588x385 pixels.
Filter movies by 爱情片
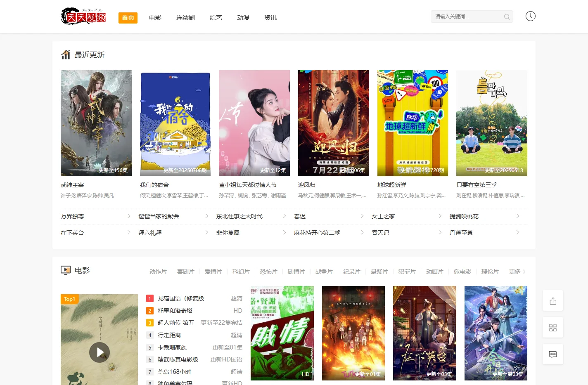point(213,272)
